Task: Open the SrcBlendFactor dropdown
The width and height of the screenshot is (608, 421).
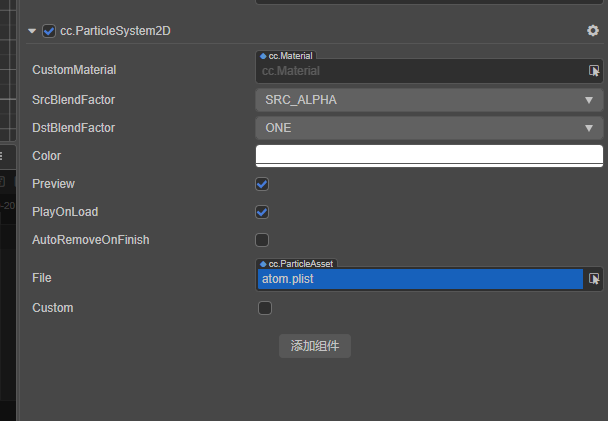Action: pos(429,100)
